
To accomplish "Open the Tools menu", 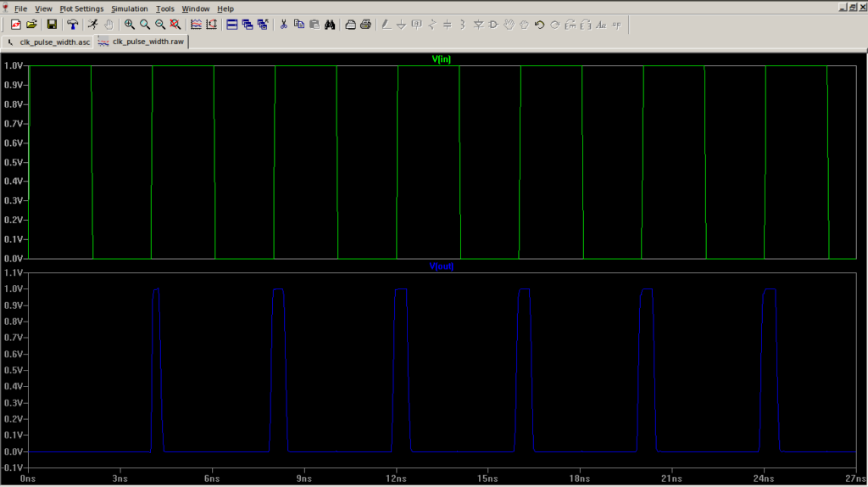I will [x=165, y=8].
